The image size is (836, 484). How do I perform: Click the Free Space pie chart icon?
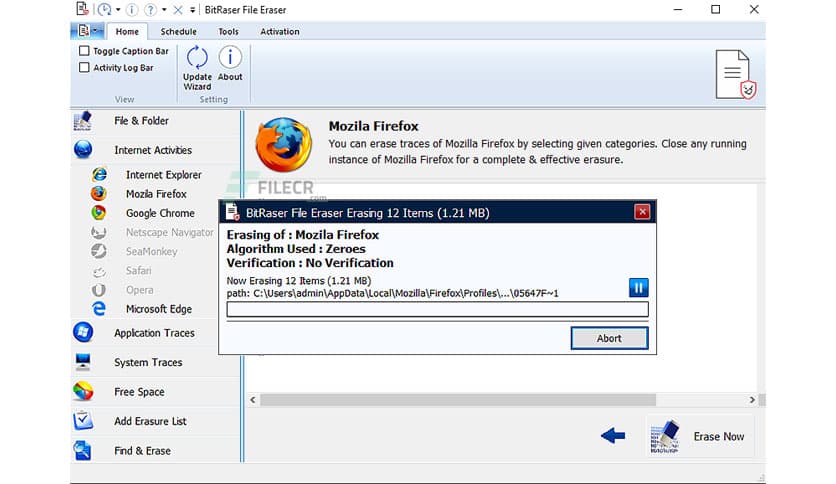click(x=83, y=392)
